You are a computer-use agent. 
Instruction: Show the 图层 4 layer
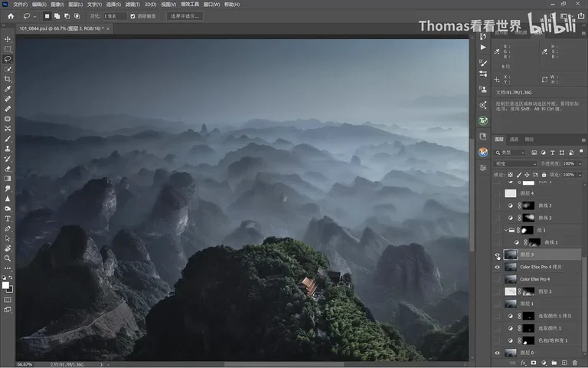(x=497, y=193)
